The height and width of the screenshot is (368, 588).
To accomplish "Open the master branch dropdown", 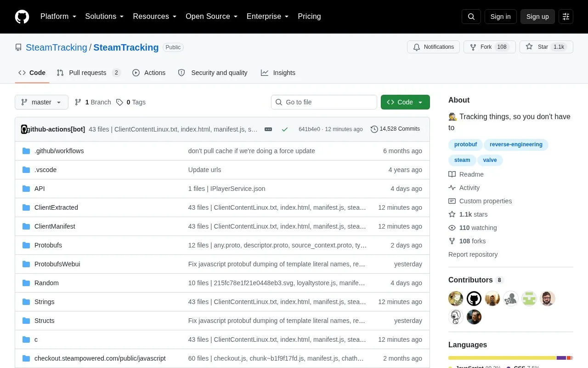I will coord(41,102).
